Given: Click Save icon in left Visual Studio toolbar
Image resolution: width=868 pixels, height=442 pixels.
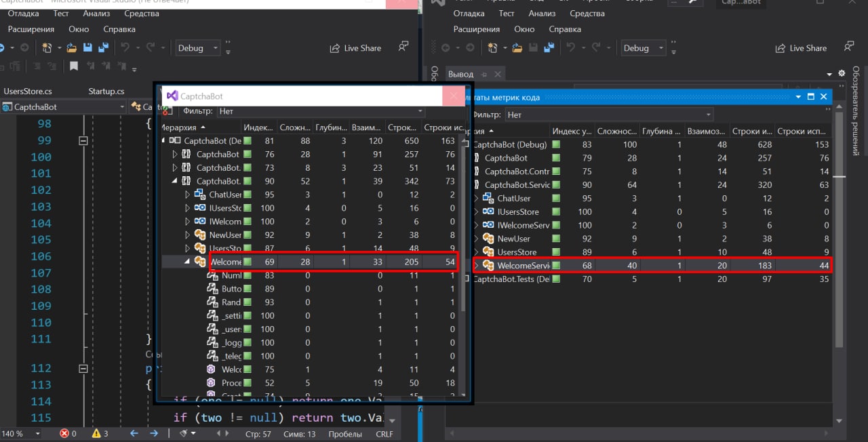Looking at the screenshot, I should 87,48.
